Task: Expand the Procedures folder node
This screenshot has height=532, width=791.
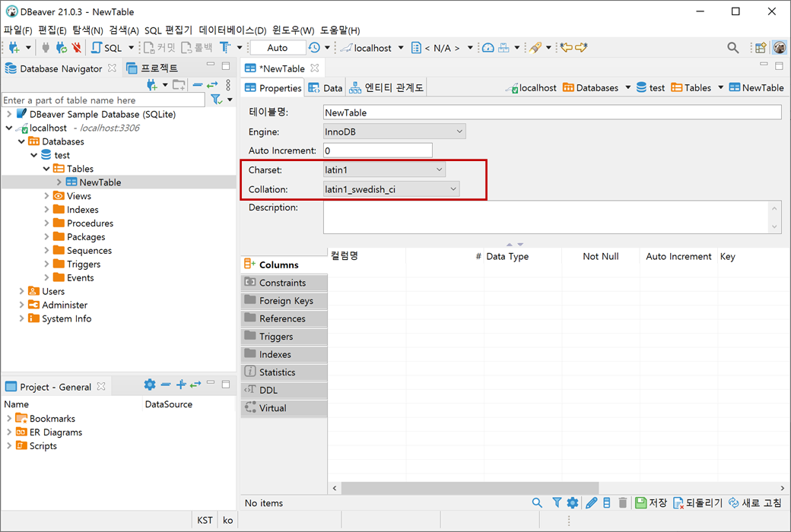Action: (47, 223)
